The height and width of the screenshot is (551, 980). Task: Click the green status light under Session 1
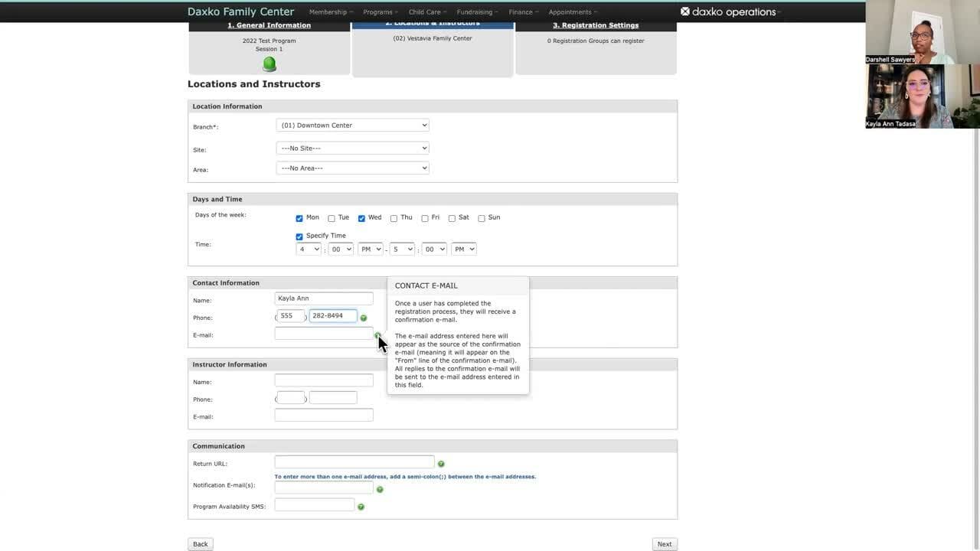[x=269, y=64]
